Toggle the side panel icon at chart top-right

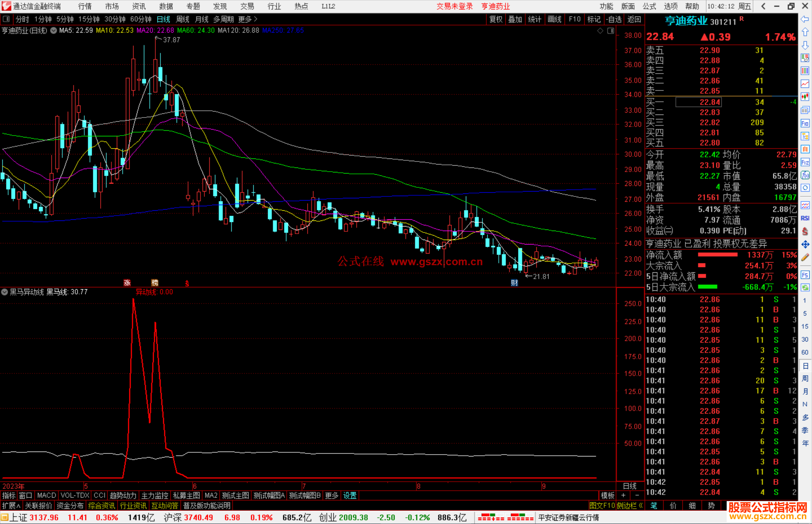(x=611, y=31)
